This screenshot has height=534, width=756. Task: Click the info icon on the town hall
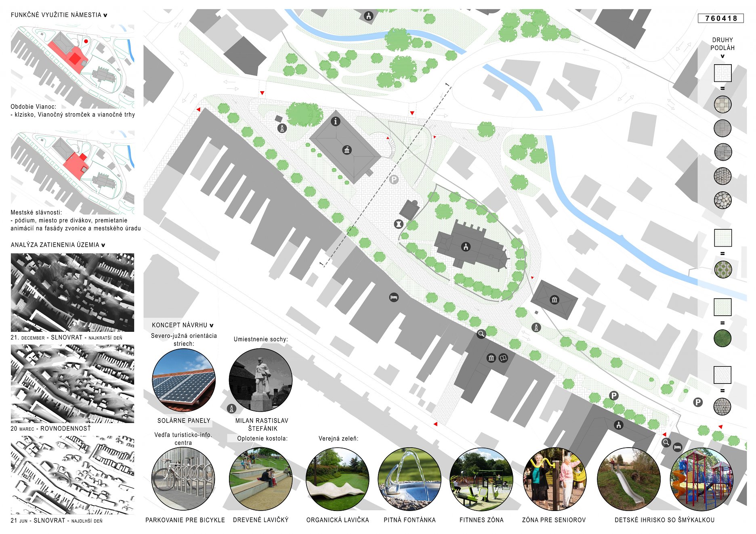pos(336,121)
